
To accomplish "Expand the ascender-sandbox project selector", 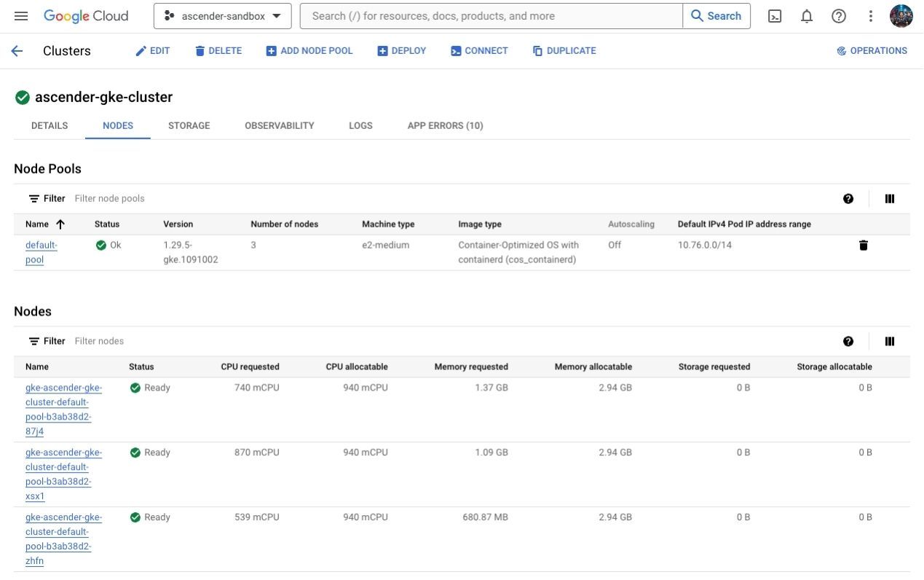I will pos(222,16).
